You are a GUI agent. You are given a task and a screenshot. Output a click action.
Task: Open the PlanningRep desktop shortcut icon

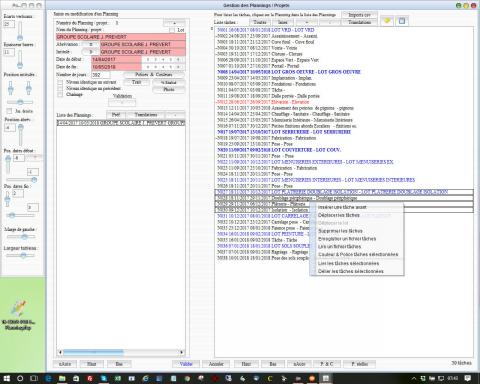click(18, 315)
